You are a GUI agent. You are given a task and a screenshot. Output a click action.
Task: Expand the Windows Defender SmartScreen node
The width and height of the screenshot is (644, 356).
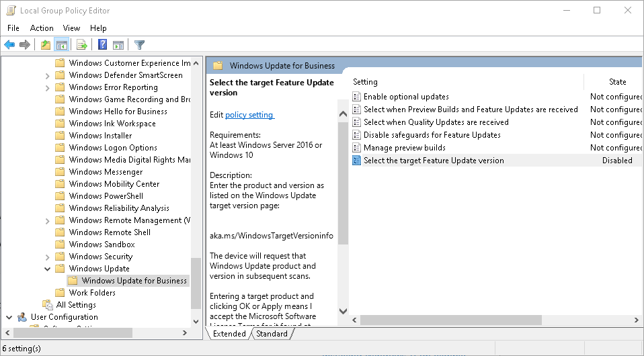tap(47, 75)
